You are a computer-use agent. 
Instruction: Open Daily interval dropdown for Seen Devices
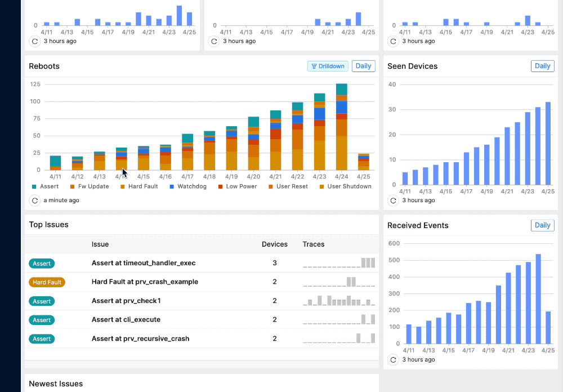(542, 66)
